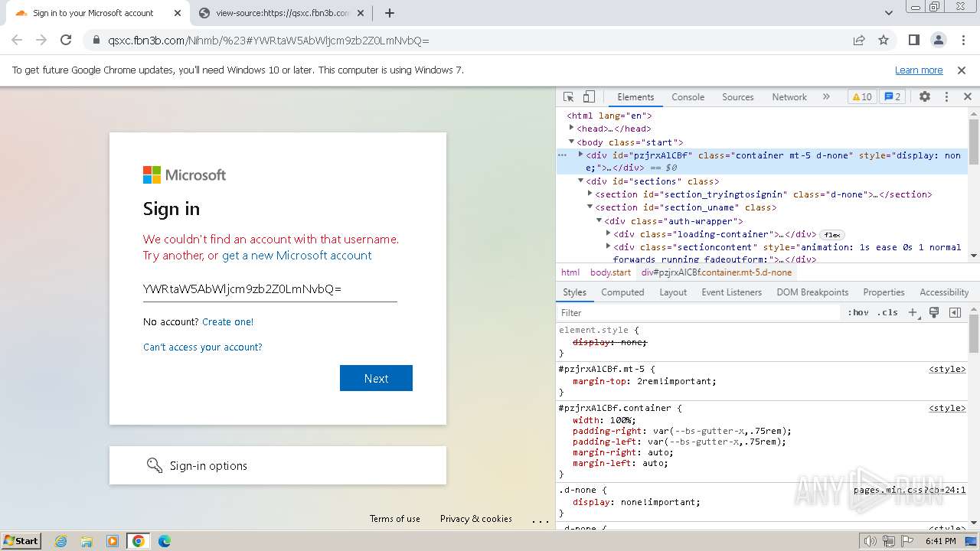The width and height of the screenshot is (980, 551).
Task: Click the Styles Filter input box
Action: click(699, 312)
